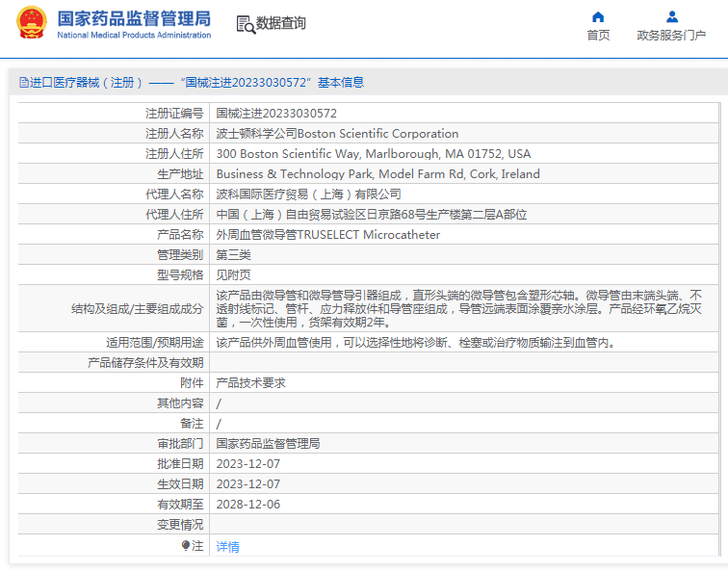Click the bulb icon beside 注

(x=186, y=546)
